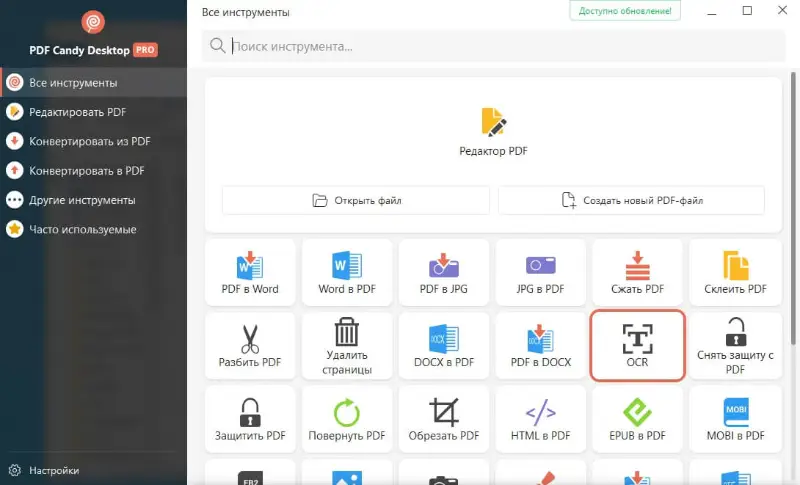The height and width of the screenshot is (485, 800).
Task: Click the Редактор PDF icon
Action: point(493,122)
